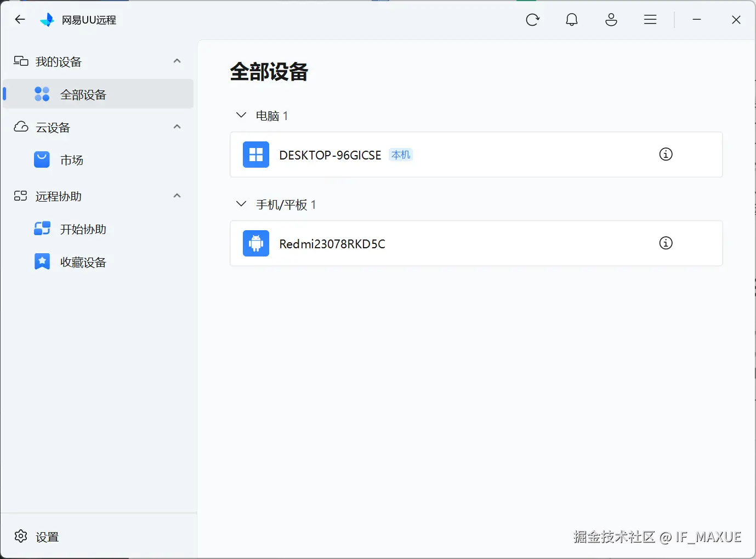Collapse the 我的设备 sidebar section
The image size is (756, 559).
click(177, 61)
